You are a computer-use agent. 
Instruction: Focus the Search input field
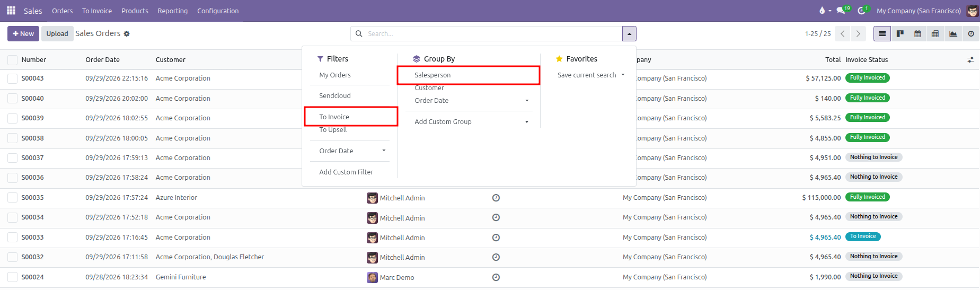493,33
